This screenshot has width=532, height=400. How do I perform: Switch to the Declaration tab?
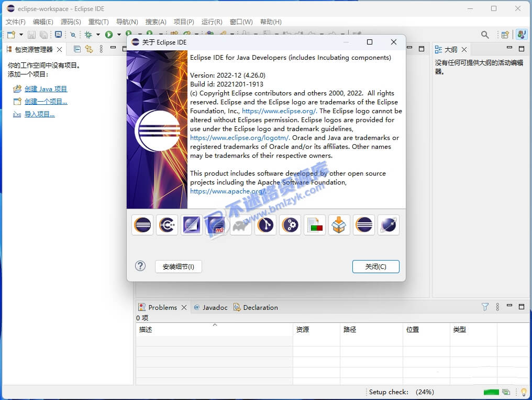click(x=256, y=307)
